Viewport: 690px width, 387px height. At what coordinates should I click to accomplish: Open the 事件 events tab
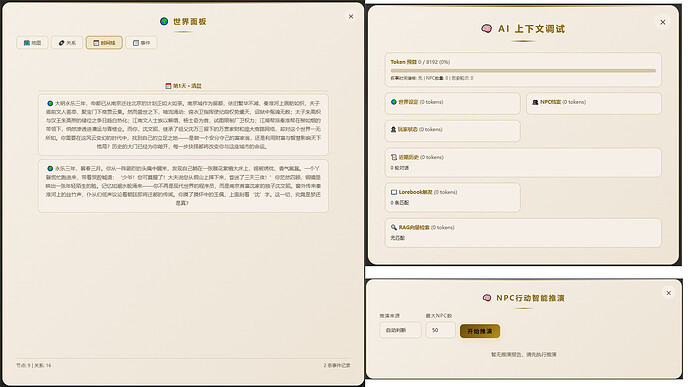[141, 43]
